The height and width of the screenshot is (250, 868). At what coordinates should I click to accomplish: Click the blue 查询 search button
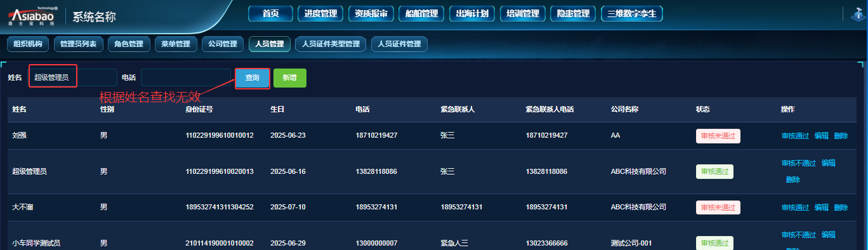tap(253, 77)
